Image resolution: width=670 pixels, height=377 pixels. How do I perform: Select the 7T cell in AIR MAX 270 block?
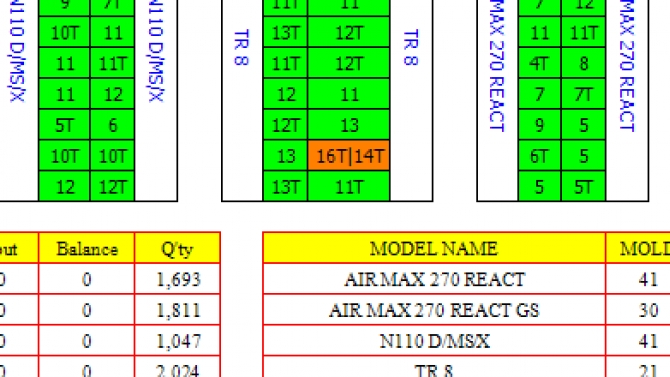(583, 94)
